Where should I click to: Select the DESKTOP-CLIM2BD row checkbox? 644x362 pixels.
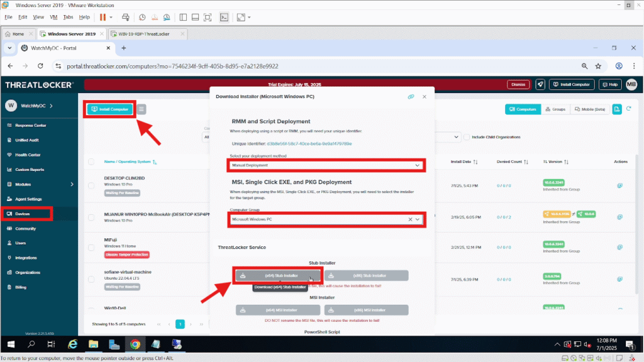[x=91, y=185]
